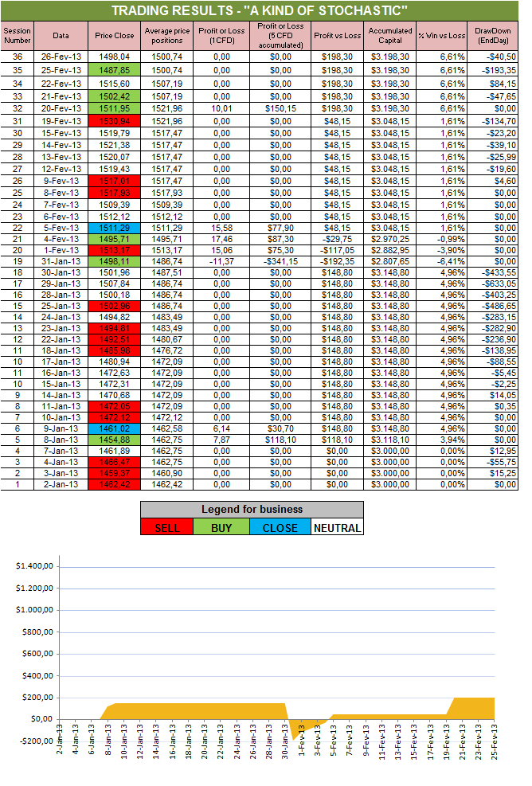Click the $77,90 profit cell

tap(280, 228)
